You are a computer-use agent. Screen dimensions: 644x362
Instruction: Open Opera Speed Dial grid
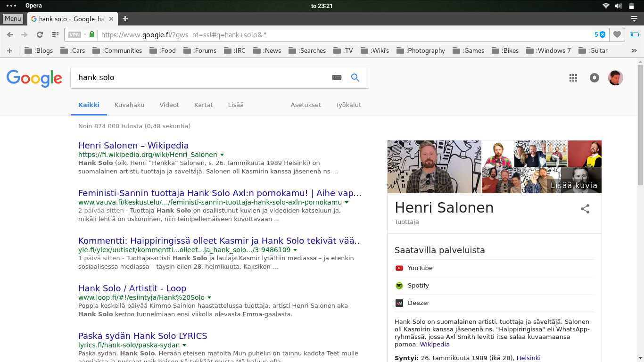pos(55,34)
